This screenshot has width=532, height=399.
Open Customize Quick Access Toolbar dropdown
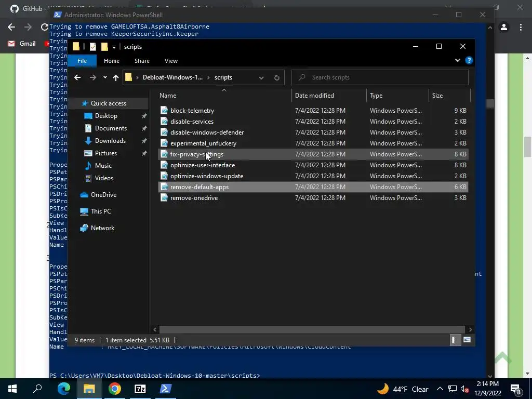click(114, 47)
